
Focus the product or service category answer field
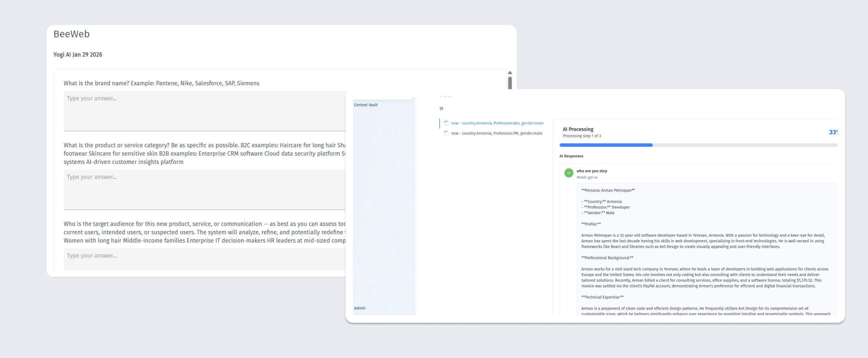tap(205, 189)
